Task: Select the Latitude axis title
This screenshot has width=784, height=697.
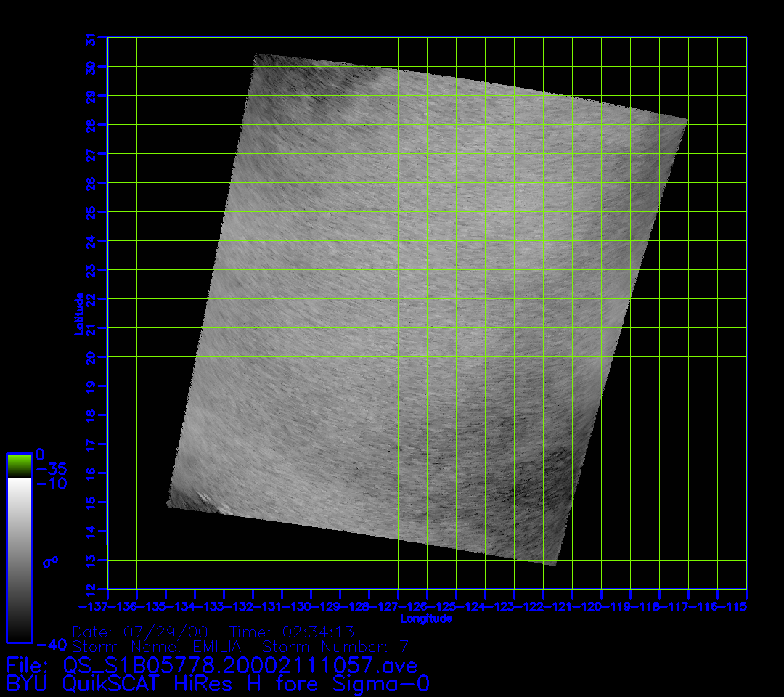Action: [77, 314]
